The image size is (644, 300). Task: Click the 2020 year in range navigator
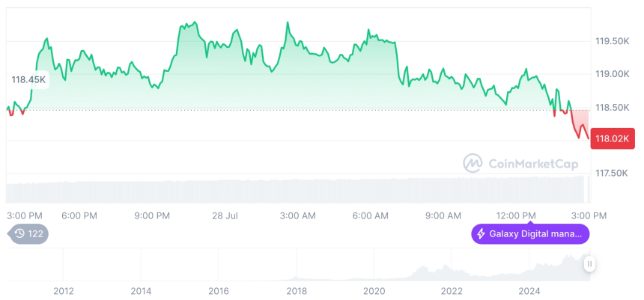374,290
